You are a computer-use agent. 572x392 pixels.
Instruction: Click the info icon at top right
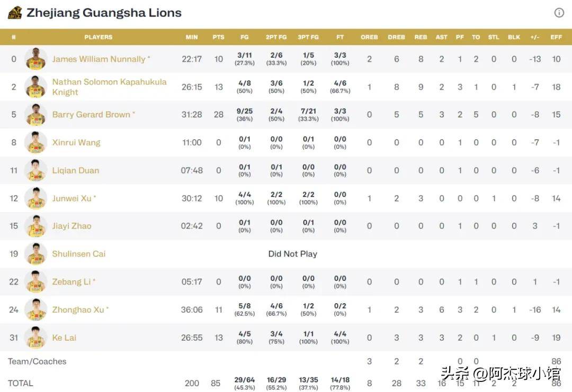click(559, 13)
